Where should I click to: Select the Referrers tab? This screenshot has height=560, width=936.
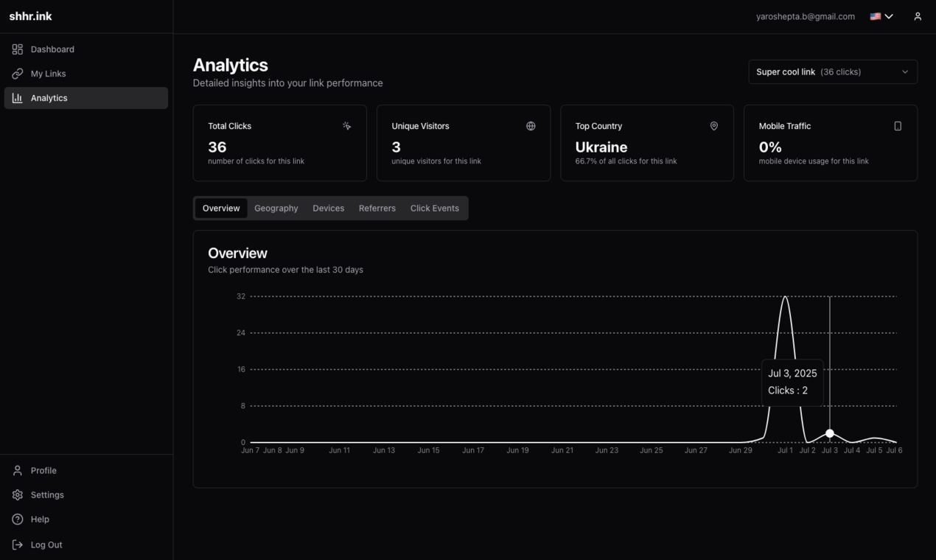point(377,209)
